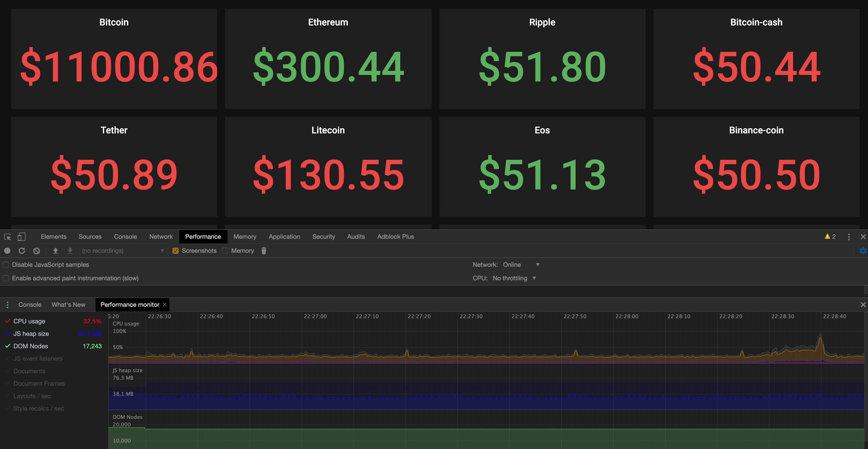Viewport: 868px width, 449px height.
Task: Enable Disable JavaScript samples option
Action: pyautogui.click(x=6, y=264)
